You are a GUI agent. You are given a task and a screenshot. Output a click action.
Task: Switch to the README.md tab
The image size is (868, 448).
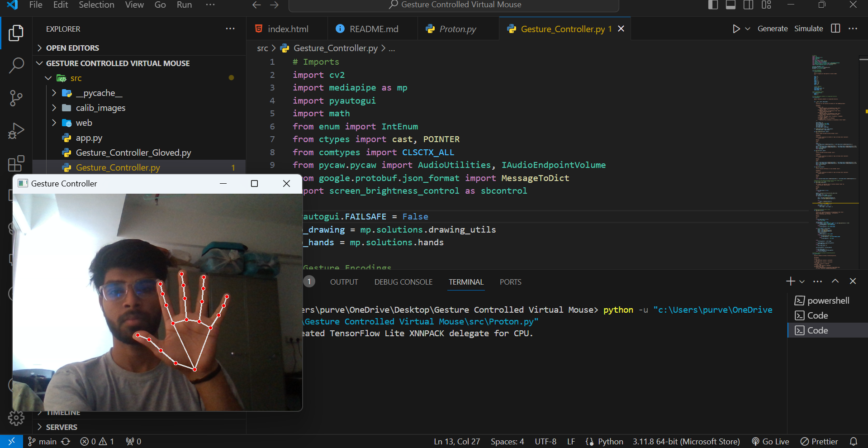pos(373,29)
